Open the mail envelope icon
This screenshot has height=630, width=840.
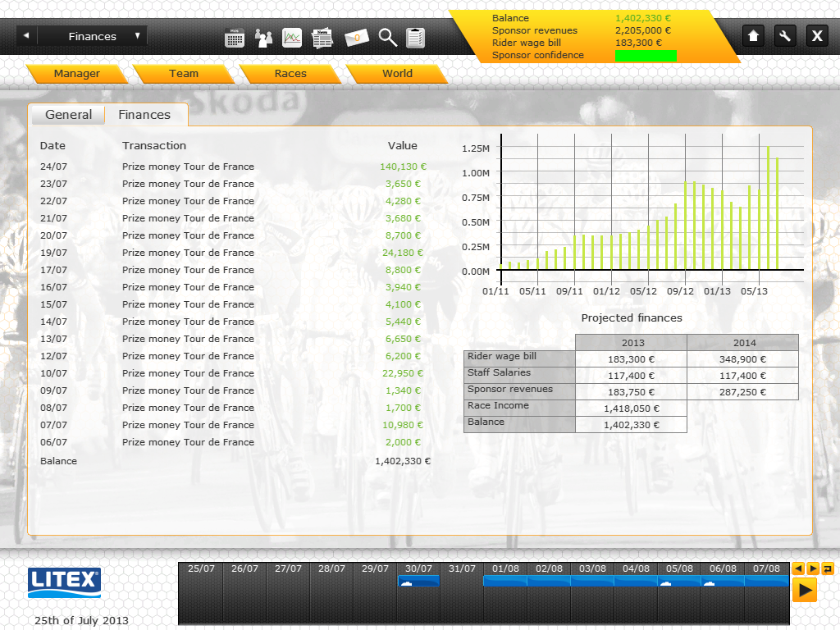tap(357, 38)
